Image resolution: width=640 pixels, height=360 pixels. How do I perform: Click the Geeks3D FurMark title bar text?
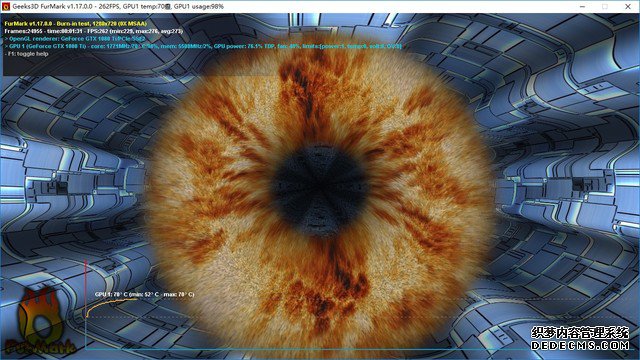118,7
